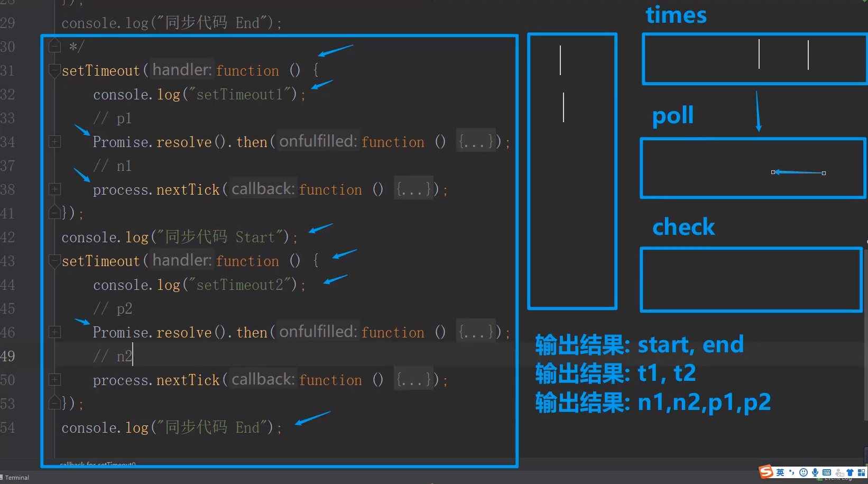This screenshot has height=484, width=868.
Task: Place cursor in the "// n2" comment
Action: 113,356
